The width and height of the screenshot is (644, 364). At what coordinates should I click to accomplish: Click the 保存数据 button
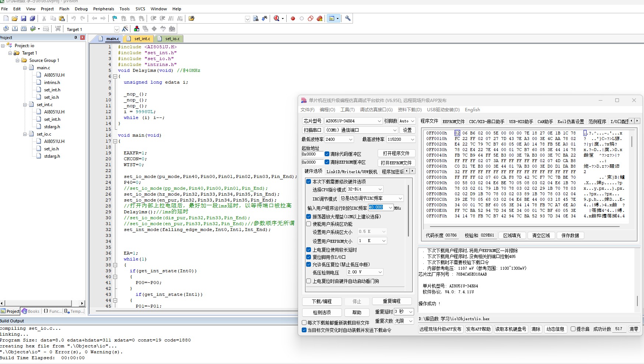tap(570, 235)
